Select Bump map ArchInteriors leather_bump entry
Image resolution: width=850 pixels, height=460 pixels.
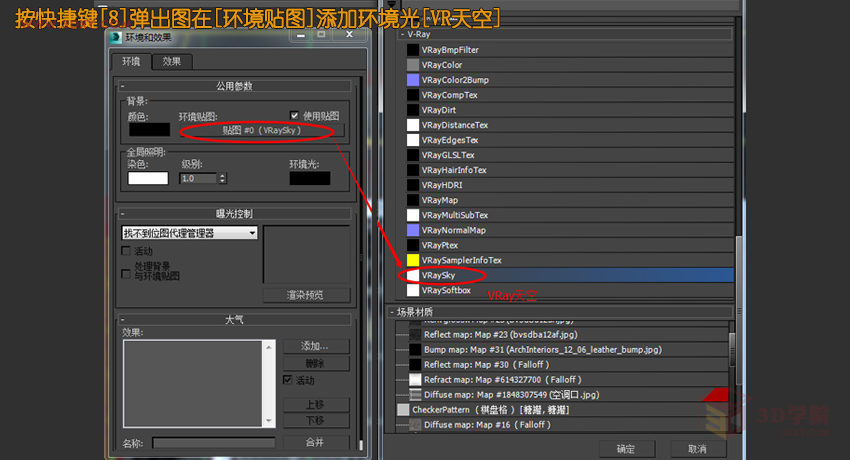pyautogui.click(x=562, y=349)
